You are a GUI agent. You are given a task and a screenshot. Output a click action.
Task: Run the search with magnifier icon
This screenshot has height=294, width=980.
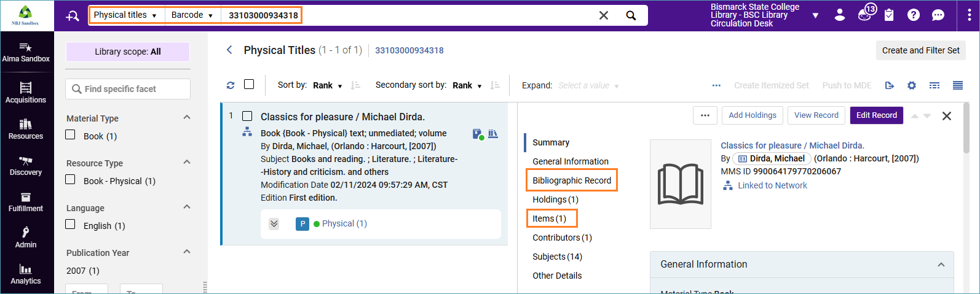[631, 15]
